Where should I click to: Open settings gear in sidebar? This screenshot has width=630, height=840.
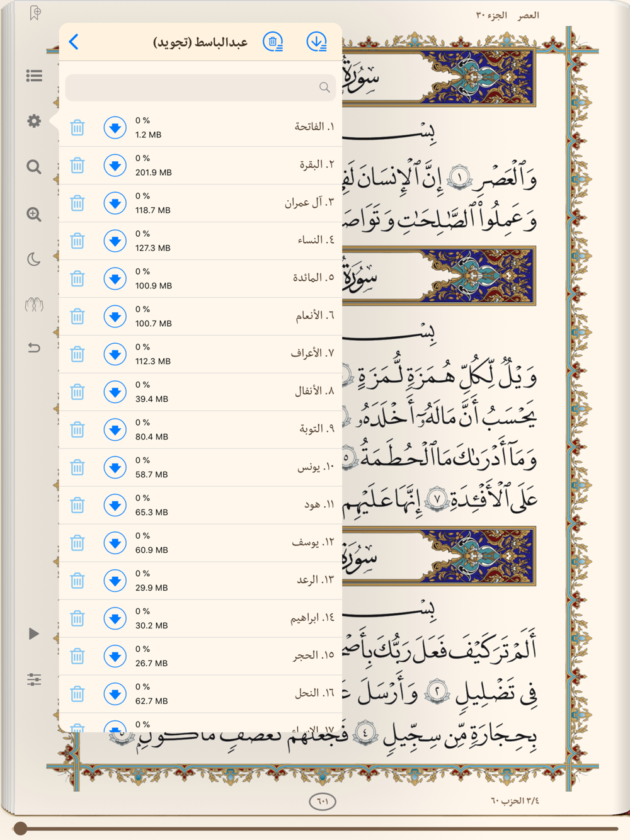pos(34,121)
